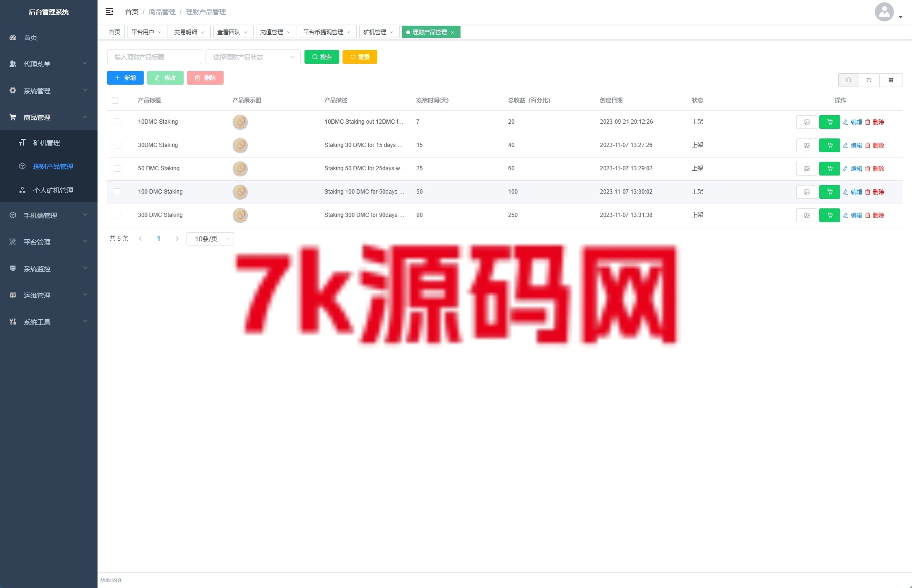Check the 10DMC Staking row checkbox
This screenshot has width=912, height=588.
(x=117, y=122)
